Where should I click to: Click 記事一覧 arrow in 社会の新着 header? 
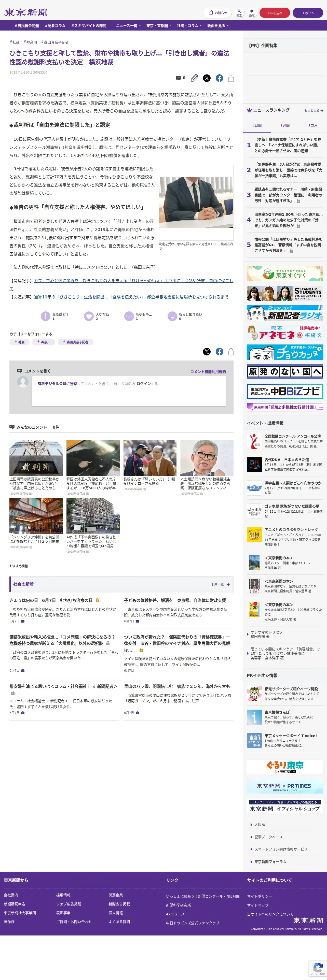[x=221, y=584]
